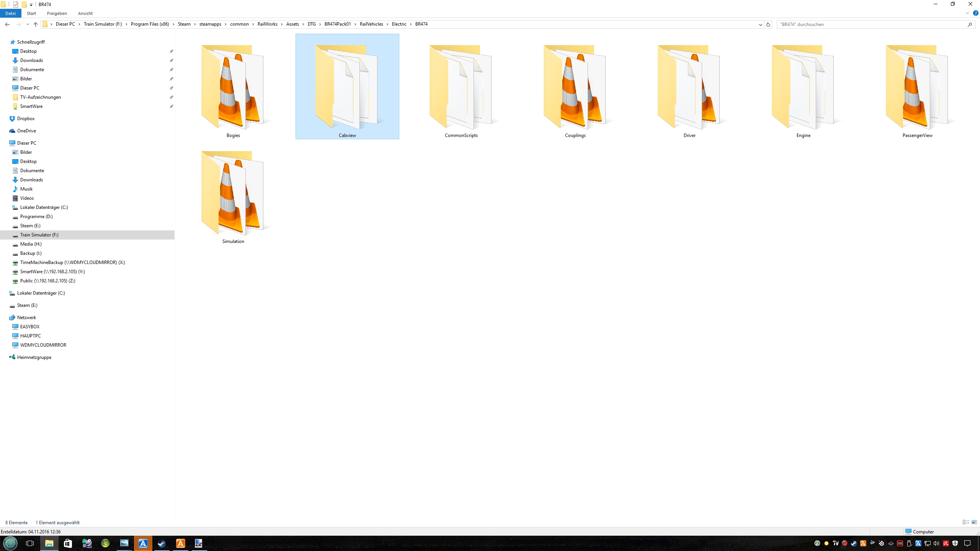Screen dimensions: 980x551
Task: Switch to the Ansicht tab
Action: click(x=85, y=13)
